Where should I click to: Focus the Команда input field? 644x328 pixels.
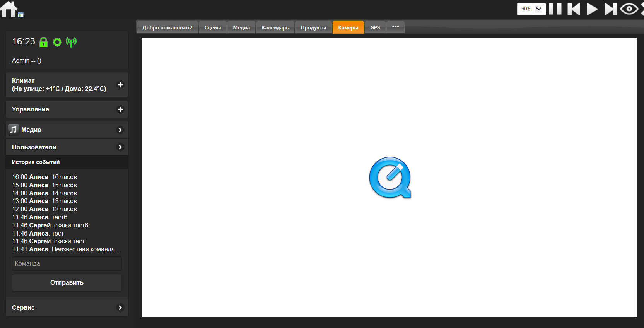pyautogui.click(x=67, y=263)
